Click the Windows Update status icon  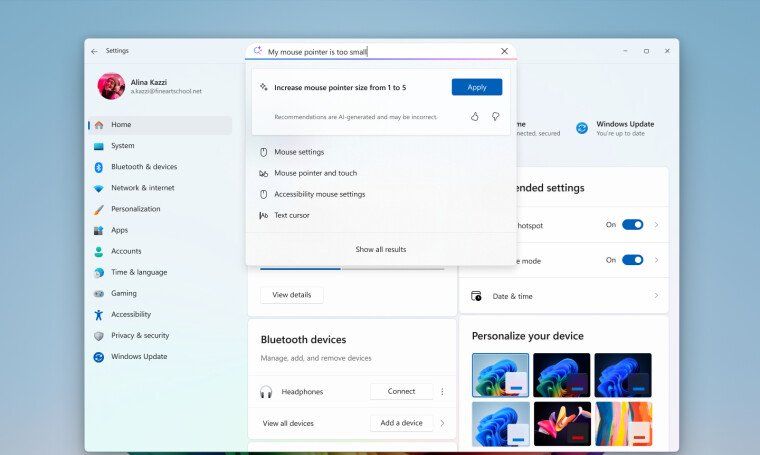582,128
